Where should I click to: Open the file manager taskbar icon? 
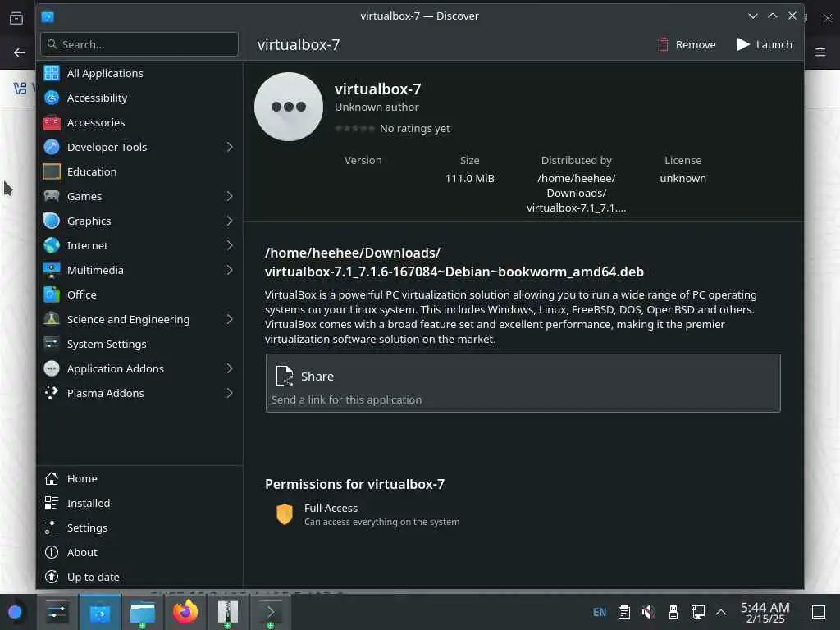[x=143, y=612]
